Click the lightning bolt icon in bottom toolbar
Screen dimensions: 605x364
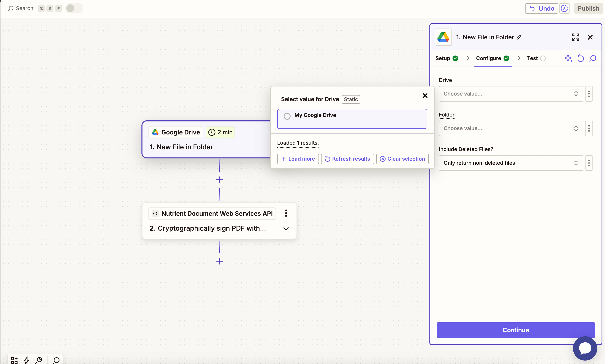[27, 360]
